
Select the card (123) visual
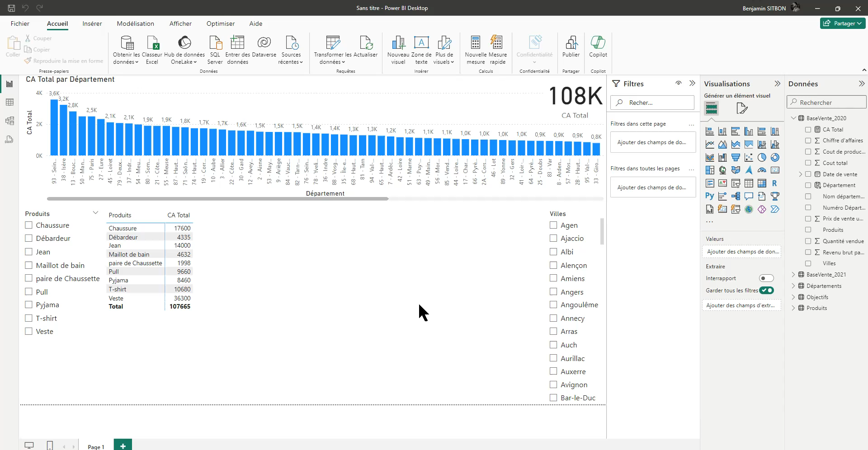click(775, 170)
